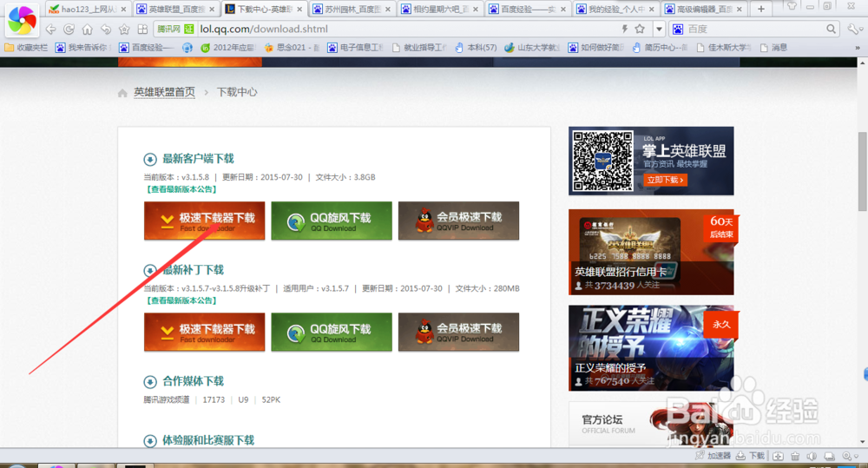Click 腾讯游戏频道 media download link
This screenshot has width=868, height=468.
pyautogui.click(x=167, y=400)
